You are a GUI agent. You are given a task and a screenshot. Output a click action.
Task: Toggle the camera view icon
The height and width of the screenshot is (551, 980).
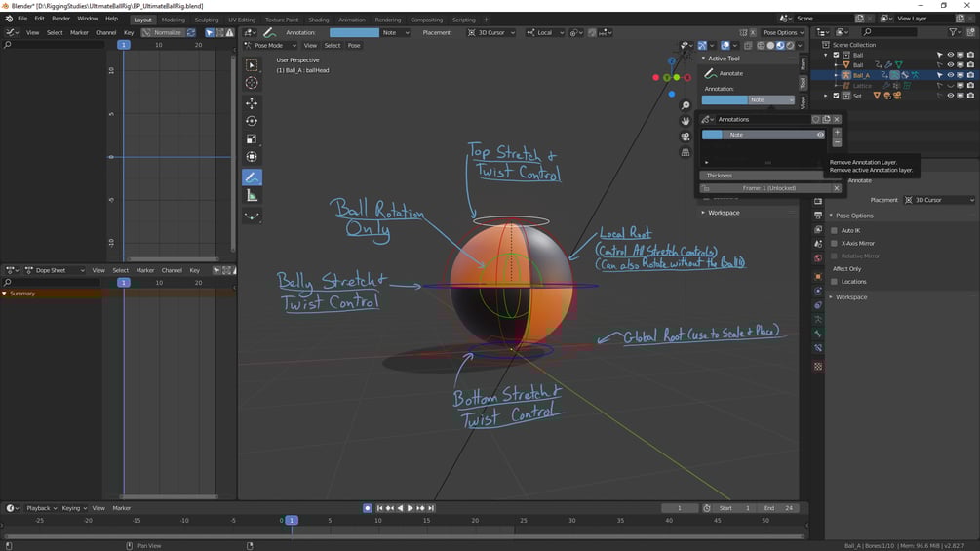686,137
